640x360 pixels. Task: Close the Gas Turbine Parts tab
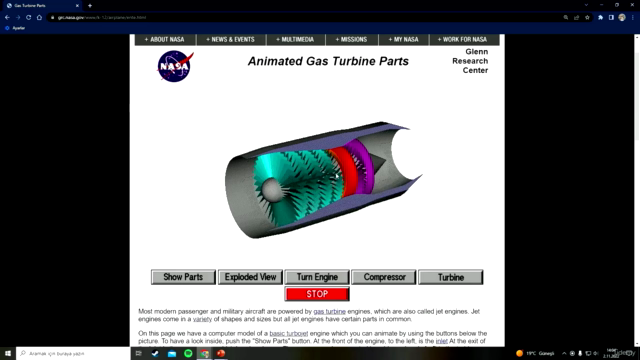click(77, 6)
